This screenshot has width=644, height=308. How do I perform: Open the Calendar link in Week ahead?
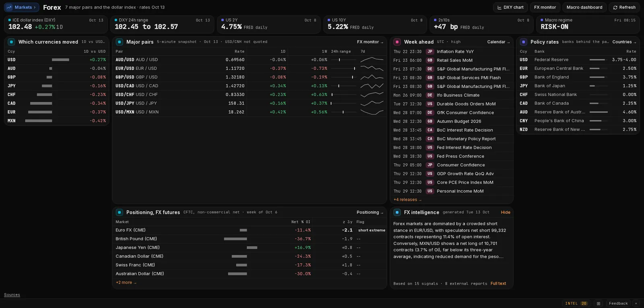point(498,42)
